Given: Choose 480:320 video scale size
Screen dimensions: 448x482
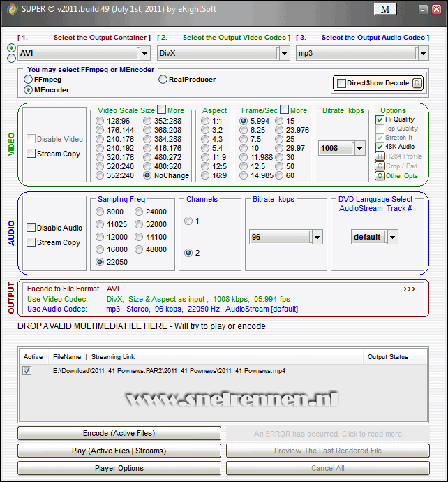Looking at the screenshot, I should coord(147,166).
